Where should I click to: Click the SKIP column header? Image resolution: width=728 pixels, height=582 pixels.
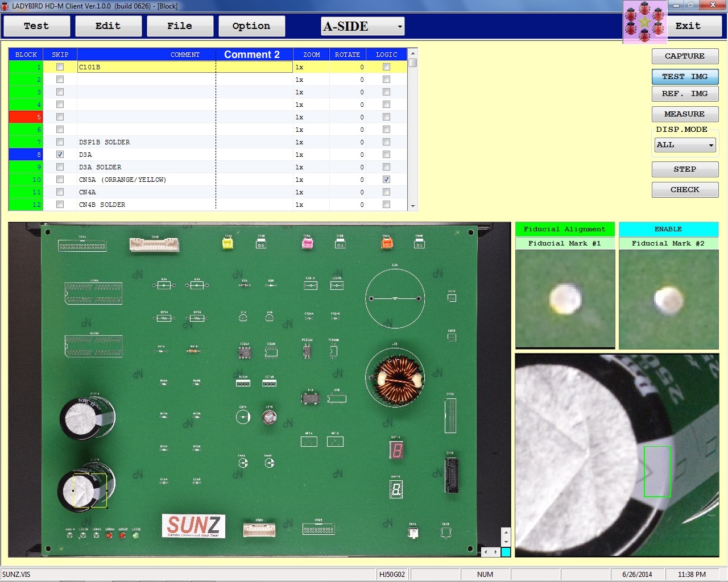(x=60, y=55)
